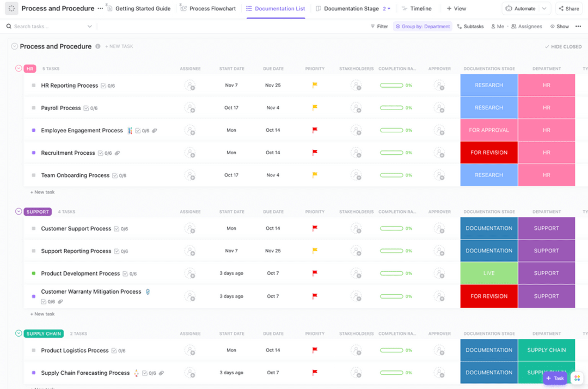Image resolution: width=588 pixels, height=389 pixels.
Task: Click the red priority flag on Recruitment Process
Action: click(315, 153)
